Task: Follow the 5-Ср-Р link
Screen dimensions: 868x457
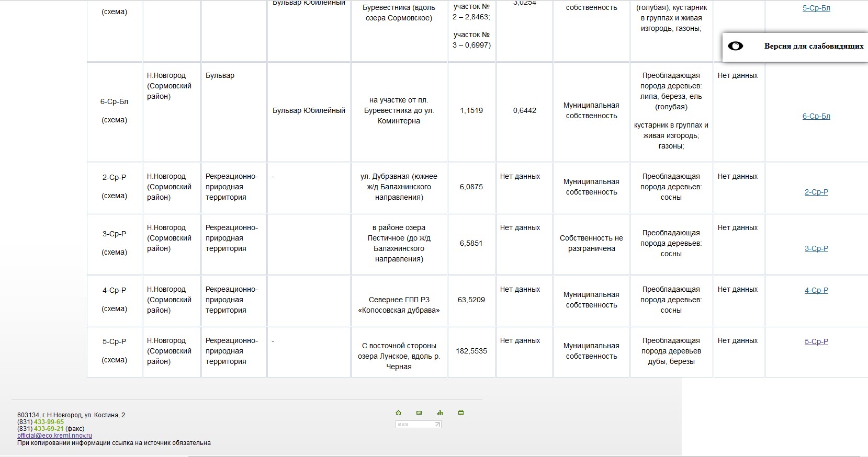Action: click(816, 341)
